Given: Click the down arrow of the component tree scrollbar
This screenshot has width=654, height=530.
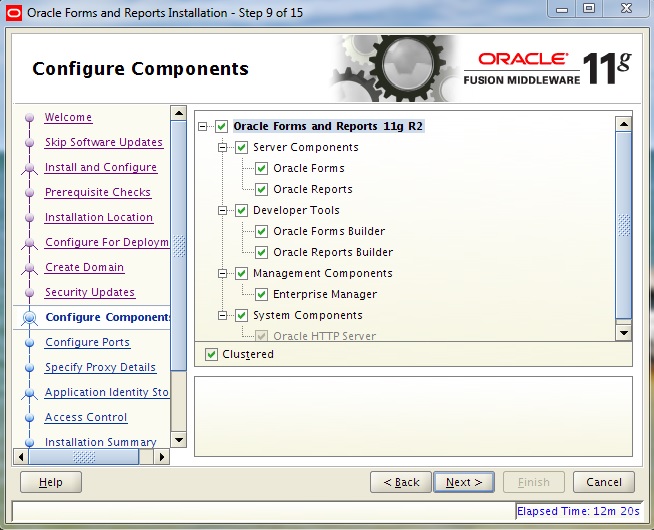Looking at the screenshot, I should coord(623,332).
